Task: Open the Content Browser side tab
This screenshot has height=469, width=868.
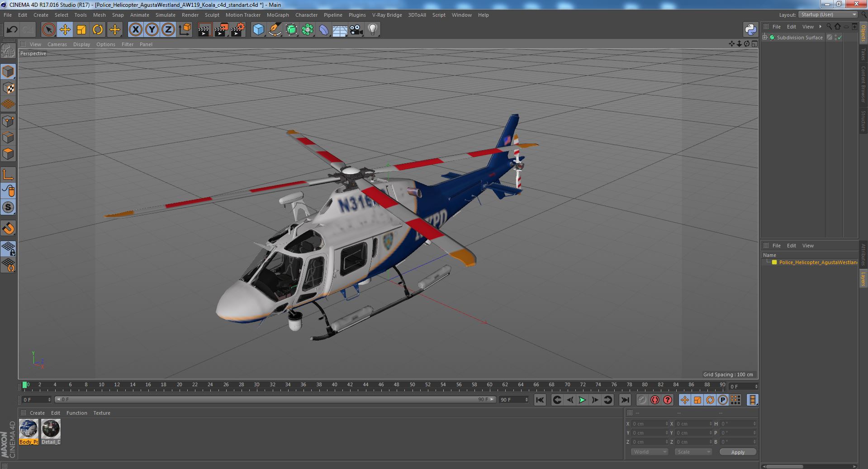Action: (863, 84)
